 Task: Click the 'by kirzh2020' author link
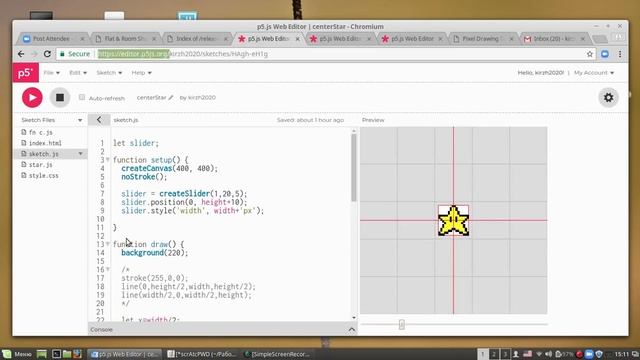tap(198, 98)
